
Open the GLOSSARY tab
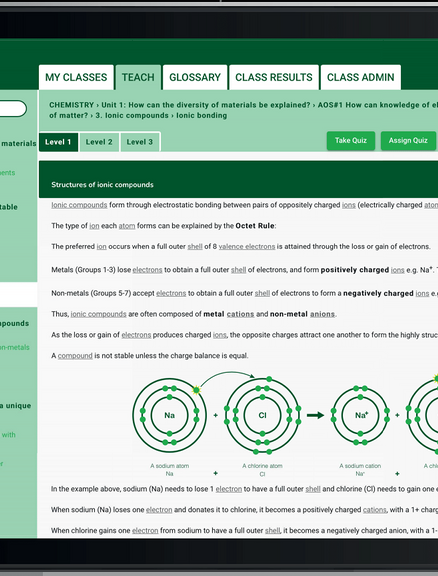[x=195, y=77]
